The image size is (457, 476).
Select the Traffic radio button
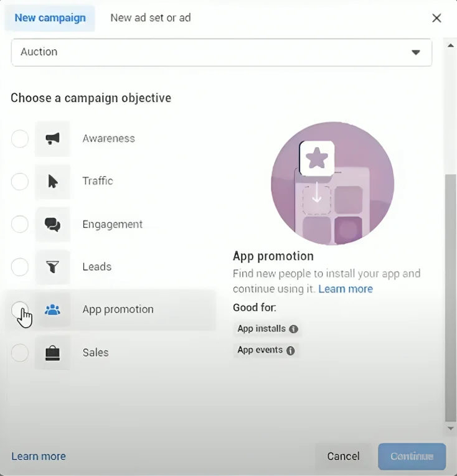[20, 182]
